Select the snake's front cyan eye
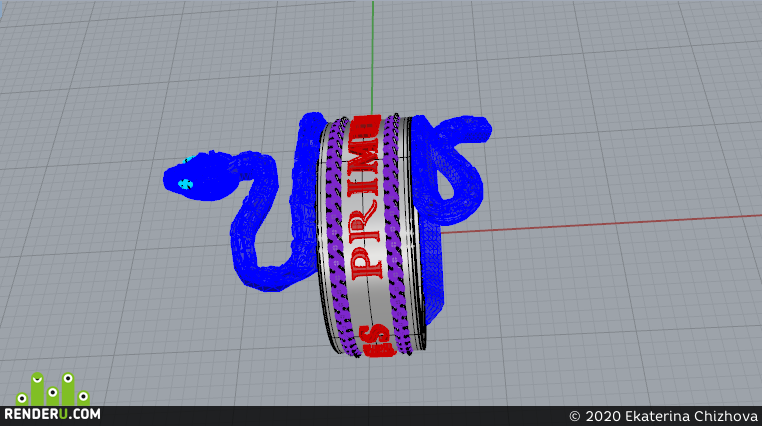This screenshot has width=762, height=426. coord(185,184)
